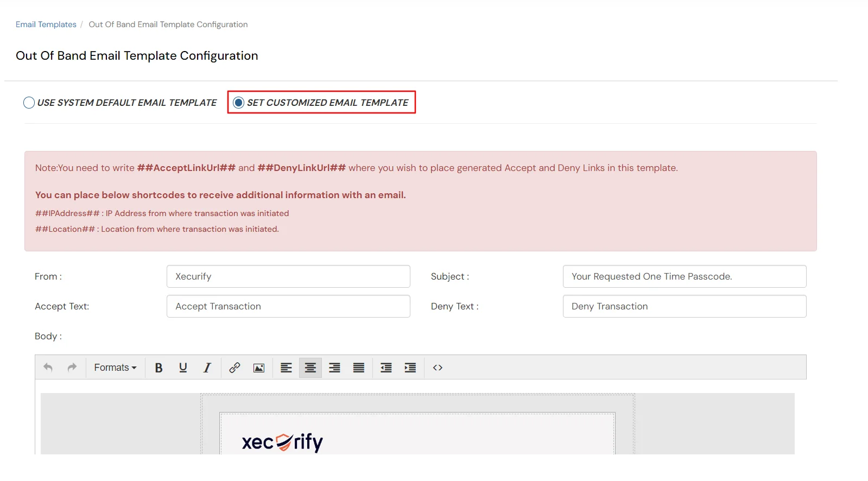Click the ##IPAddress## shortcode line

click(162, 213)
